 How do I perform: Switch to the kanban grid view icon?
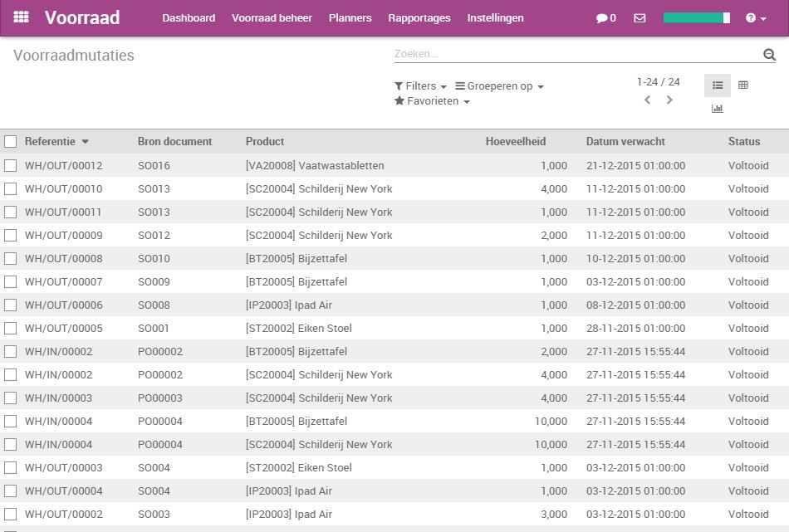point(742,85)
